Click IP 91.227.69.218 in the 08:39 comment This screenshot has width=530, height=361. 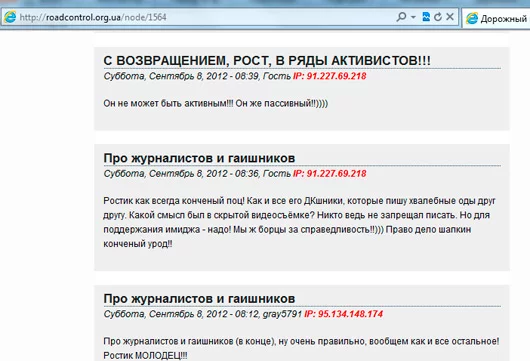click(330, 76)
